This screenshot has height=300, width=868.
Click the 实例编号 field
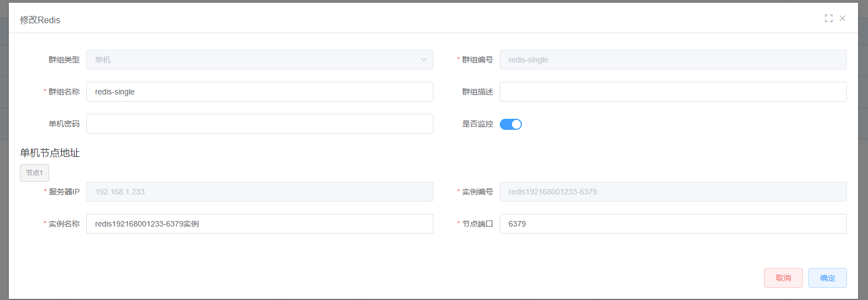click(673, 192)
